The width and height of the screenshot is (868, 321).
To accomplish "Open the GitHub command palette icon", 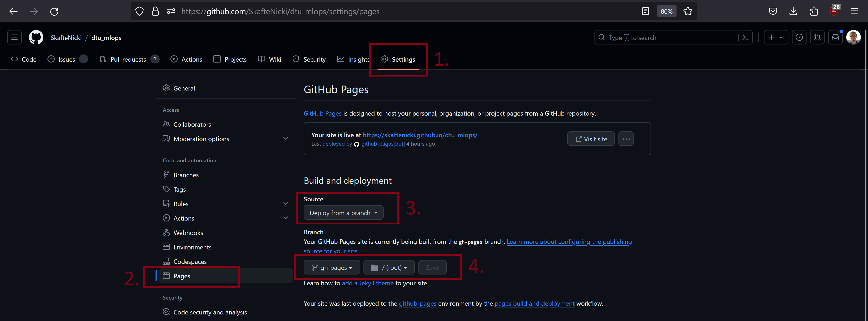I will coord(745,38).
